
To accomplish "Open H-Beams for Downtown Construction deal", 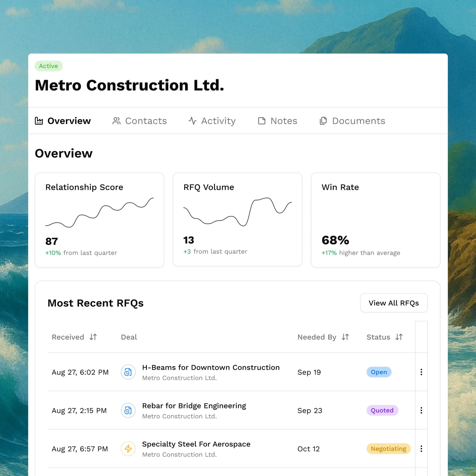I will [x=211, y=367].
